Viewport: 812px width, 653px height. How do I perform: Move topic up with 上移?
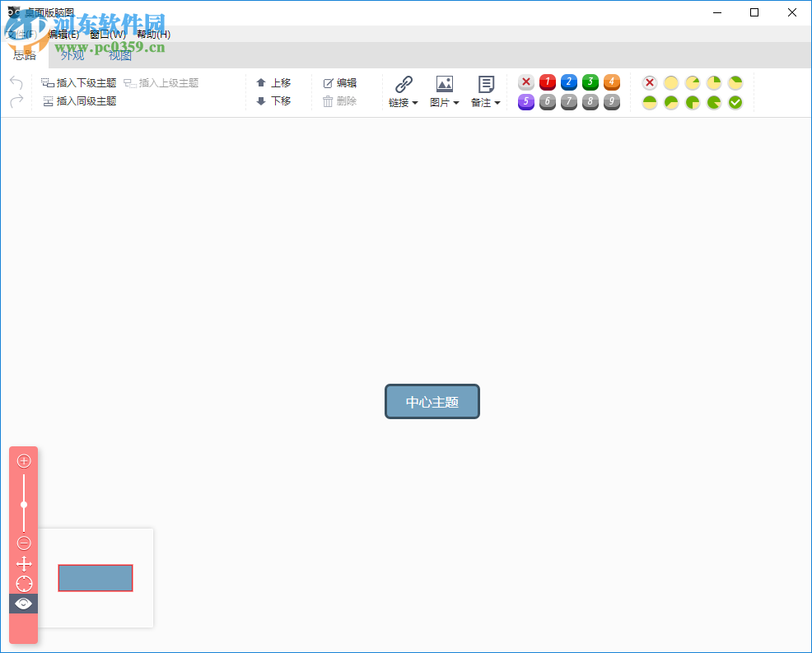tap(273, 83)
